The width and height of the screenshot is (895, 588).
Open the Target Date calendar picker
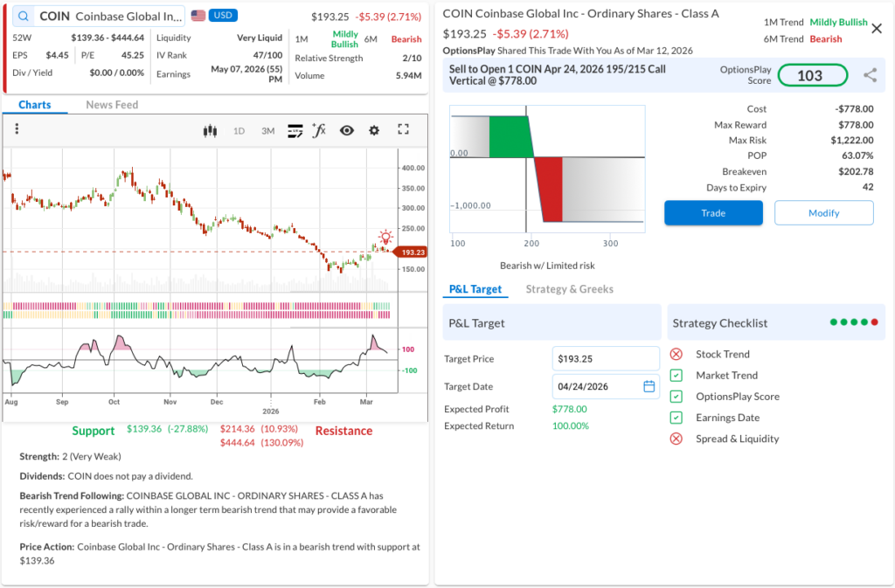pyautogui.click(x=649, y=386)
